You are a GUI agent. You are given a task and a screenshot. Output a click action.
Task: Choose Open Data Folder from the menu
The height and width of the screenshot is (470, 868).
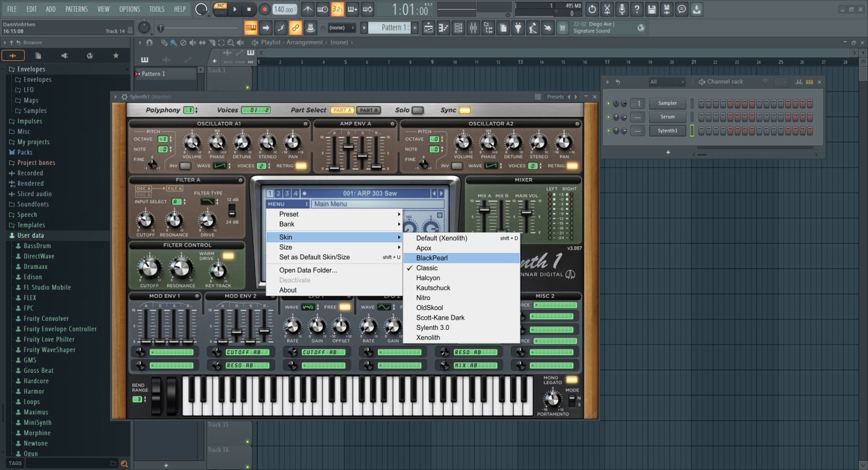(x=308, y=270)
